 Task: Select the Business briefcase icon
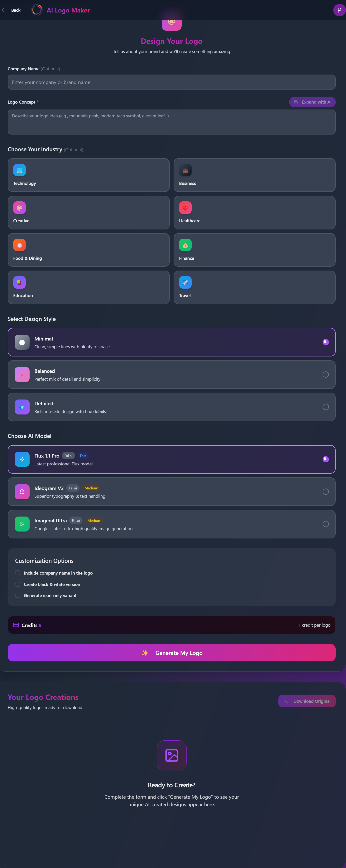coord(185,170)
